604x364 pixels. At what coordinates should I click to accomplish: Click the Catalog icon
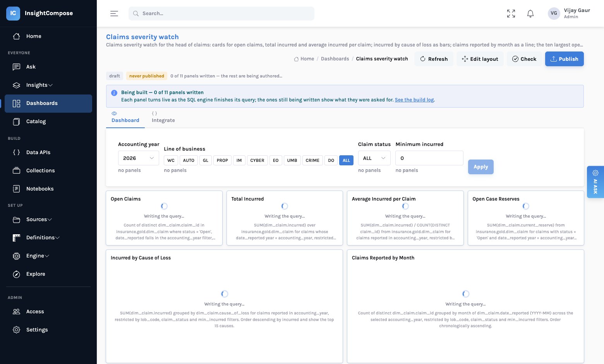pos(16,122)
